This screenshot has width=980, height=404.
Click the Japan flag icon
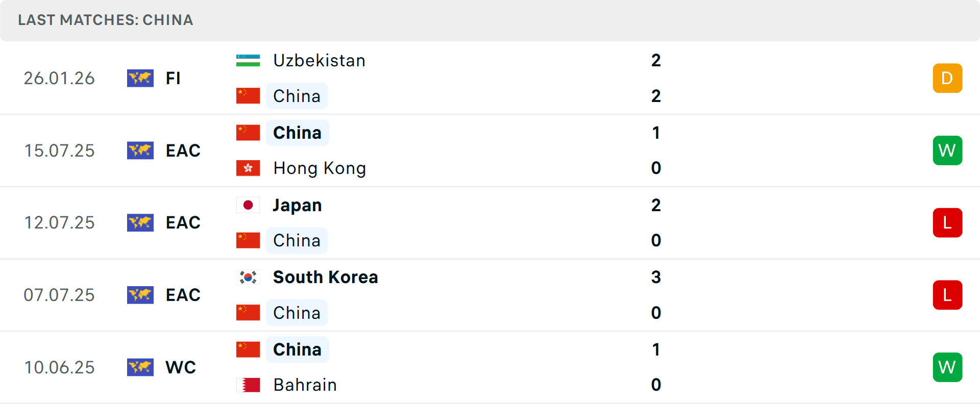(x=248, y=205)
